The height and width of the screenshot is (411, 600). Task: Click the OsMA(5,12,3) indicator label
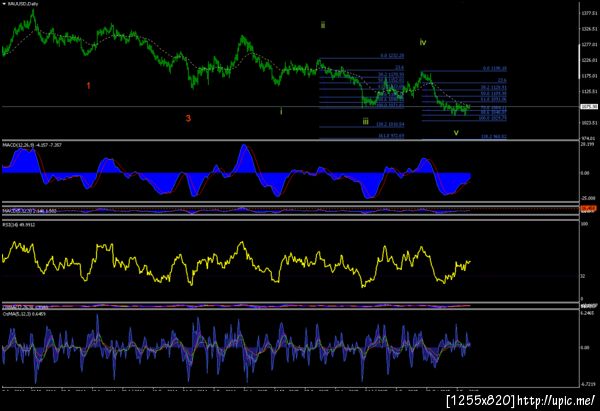[24, 314]
